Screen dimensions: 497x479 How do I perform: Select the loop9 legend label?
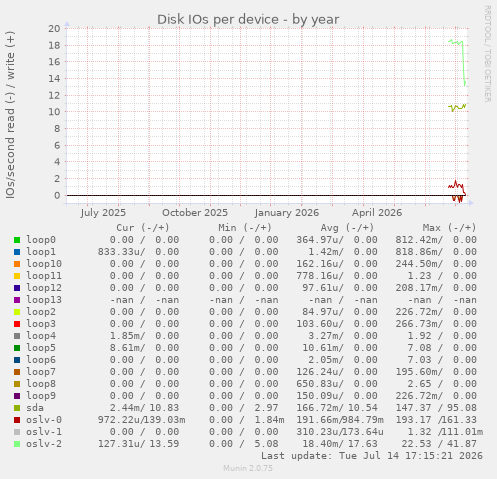[41, 396]
